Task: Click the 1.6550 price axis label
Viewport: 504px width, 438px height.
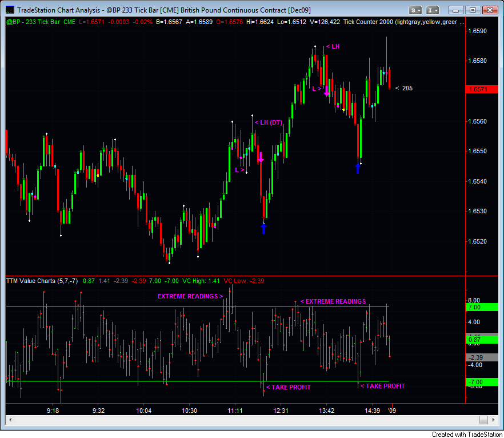Action: point(477,151)
